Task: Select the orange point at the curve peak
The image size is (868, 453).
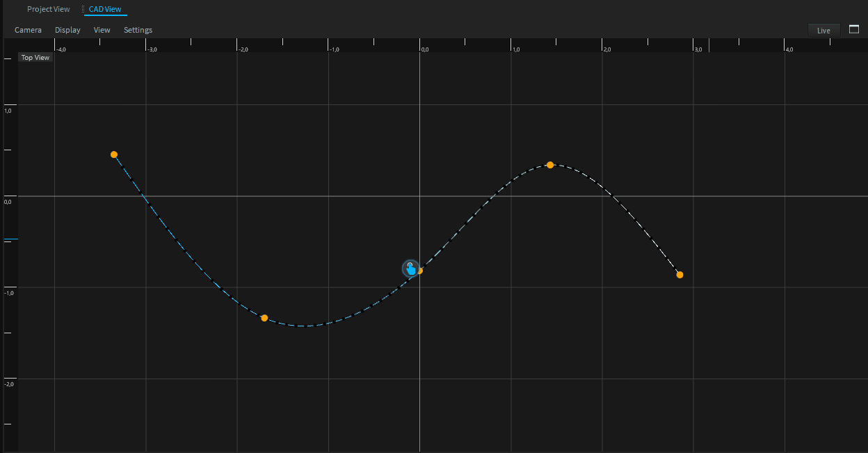Action: click(x=550, y=165)
